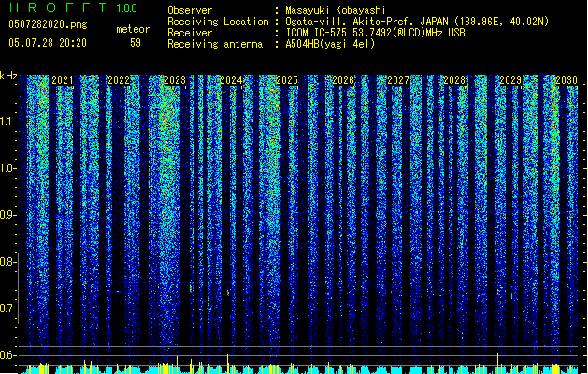Click the 2030 time marker
588x374 pixels.
[x=566, y=80]
